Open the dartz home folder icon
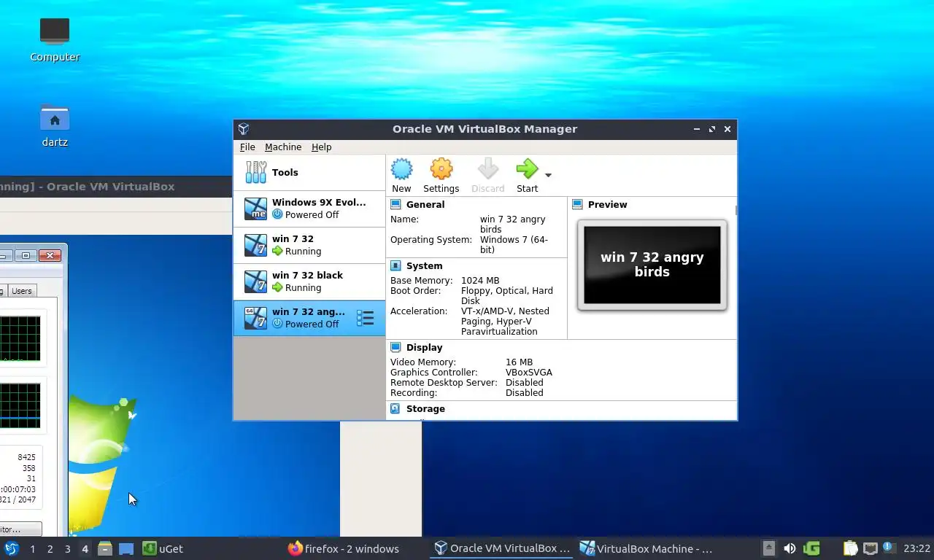This screenshot has width=934, height=560. pos(55,125)
